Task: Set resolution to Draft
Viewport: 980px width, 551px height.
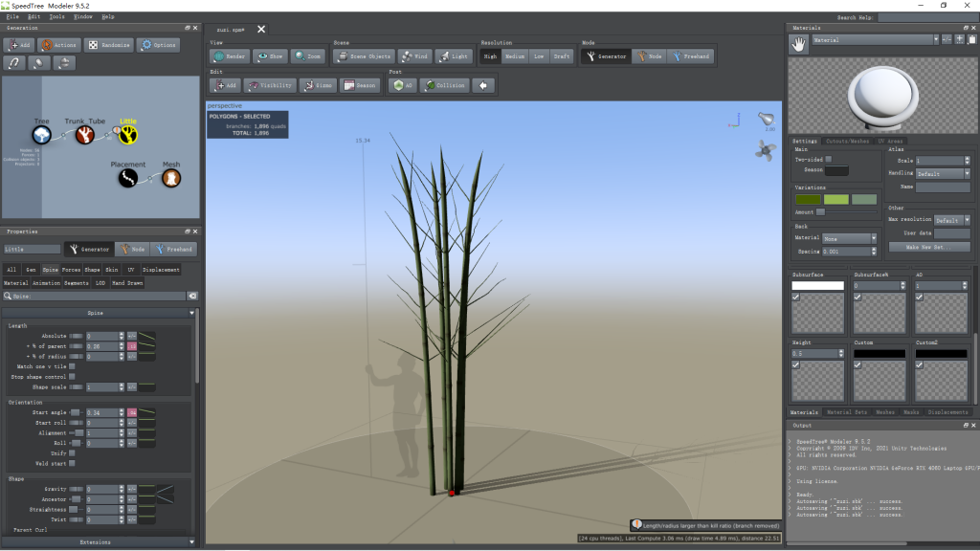Action: tap(561, 56)
